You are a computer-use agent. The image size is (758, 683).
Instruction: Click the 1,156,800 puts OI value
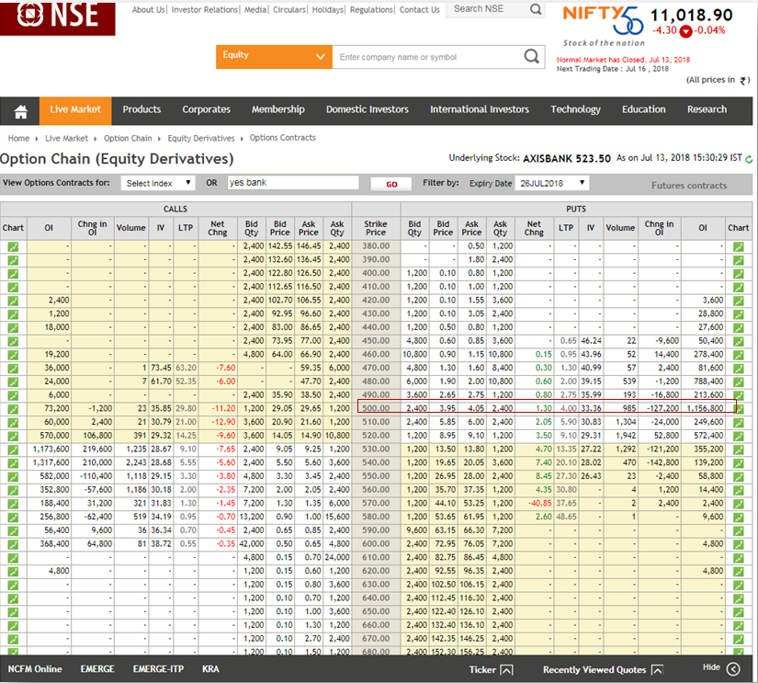pos(705,409)
